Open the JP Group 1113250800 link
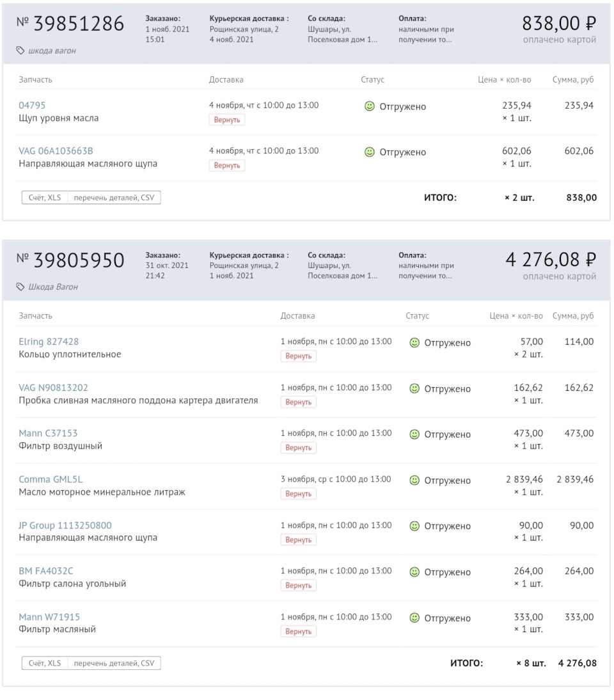 click(x=65, y=525)
